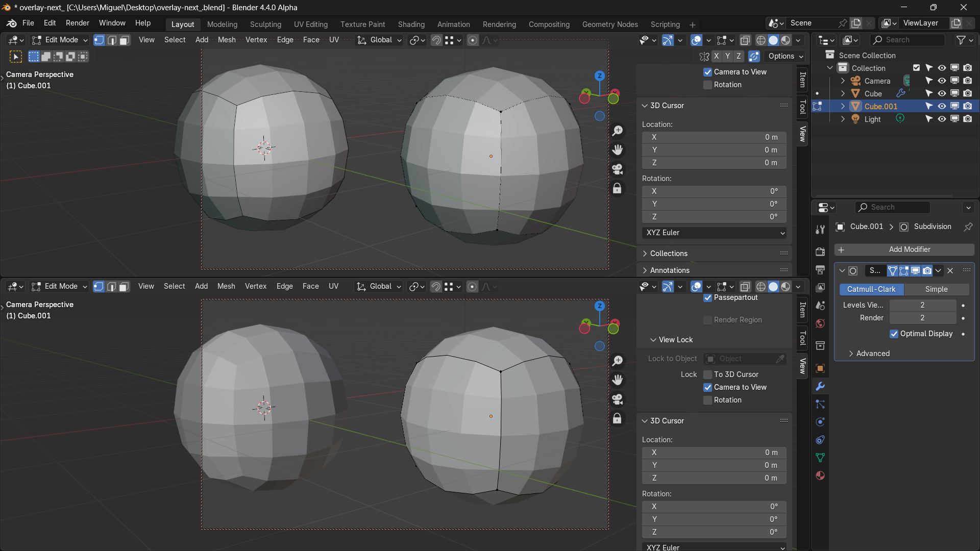
Task: Open the View Layer properties tab icon
Action: [820, 287]
